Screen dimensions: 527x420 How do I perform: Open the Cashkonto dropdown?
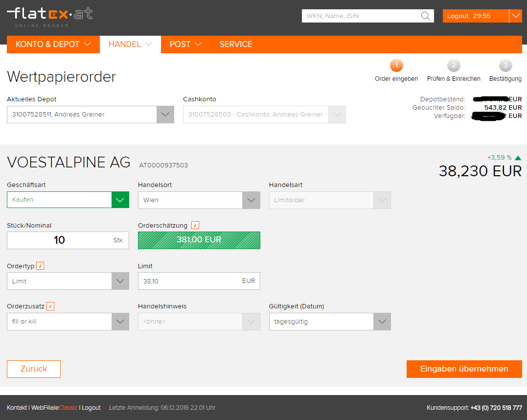(264, 115)
